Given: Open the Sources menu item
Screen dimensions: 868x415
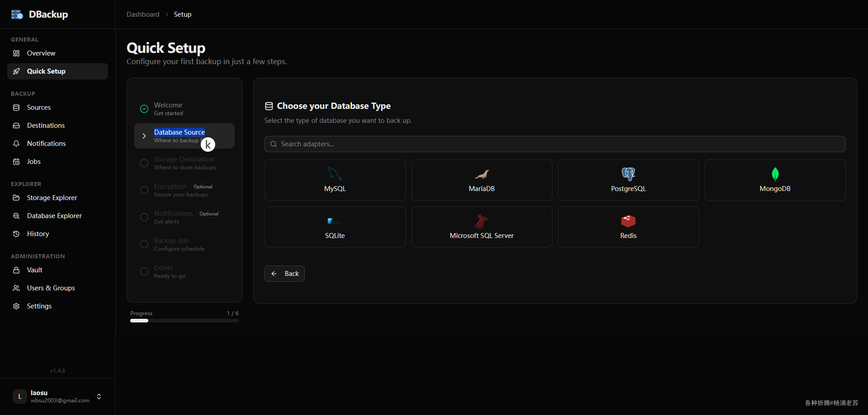Looking at the screenshot, I should [x=57, y=107].
